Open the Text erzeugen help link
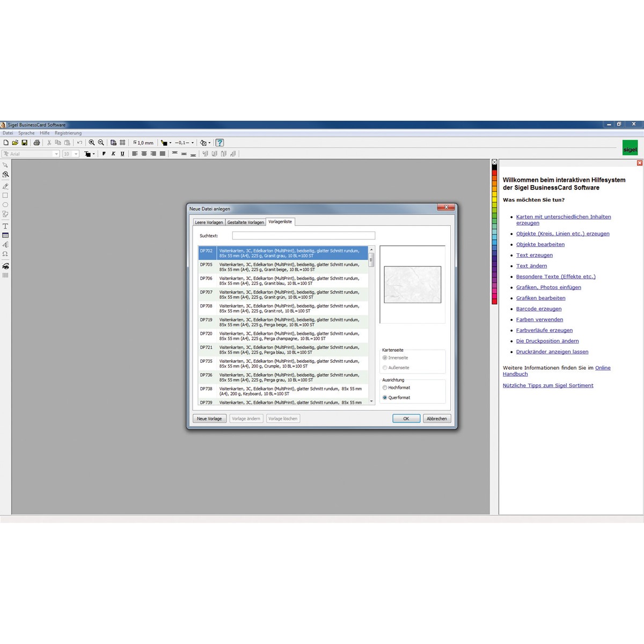Viewport: 644px width, 644px height. point(535,255)
